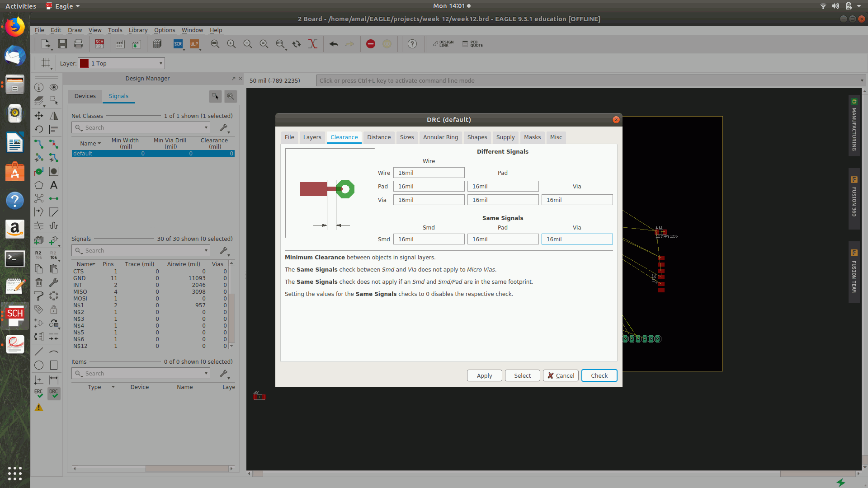Toggle the Show eye tool

coord(54,87)
